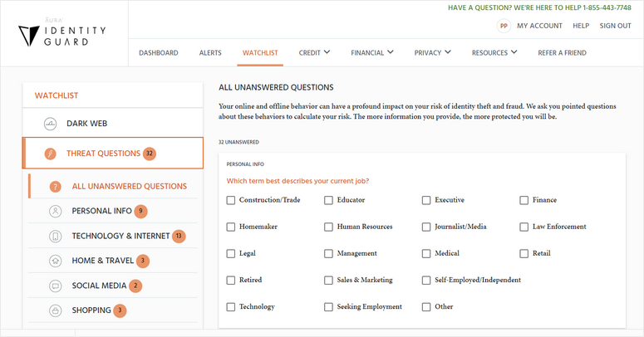
Task: Check the Construction/Trade job option
Action: click(231, 200)
